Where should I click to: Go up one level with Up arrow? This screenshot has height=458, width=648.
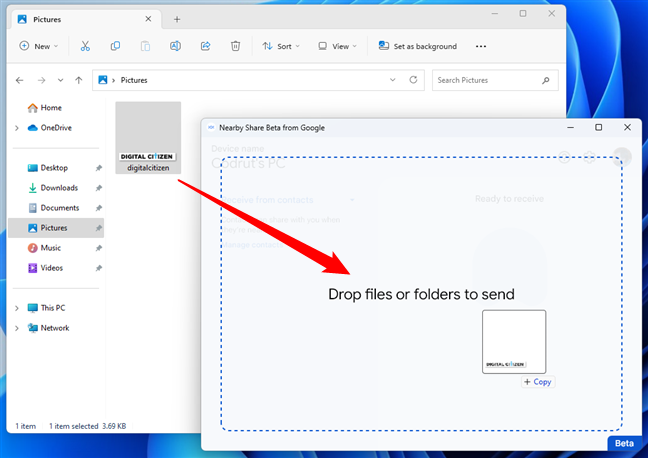click(x=79, y=80)
